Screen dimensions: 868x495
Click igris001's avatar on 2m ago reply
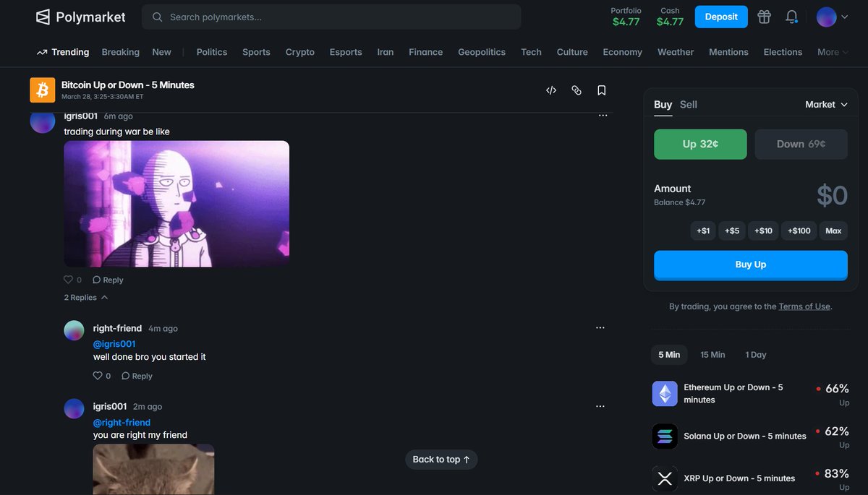[x=74, y=408]
